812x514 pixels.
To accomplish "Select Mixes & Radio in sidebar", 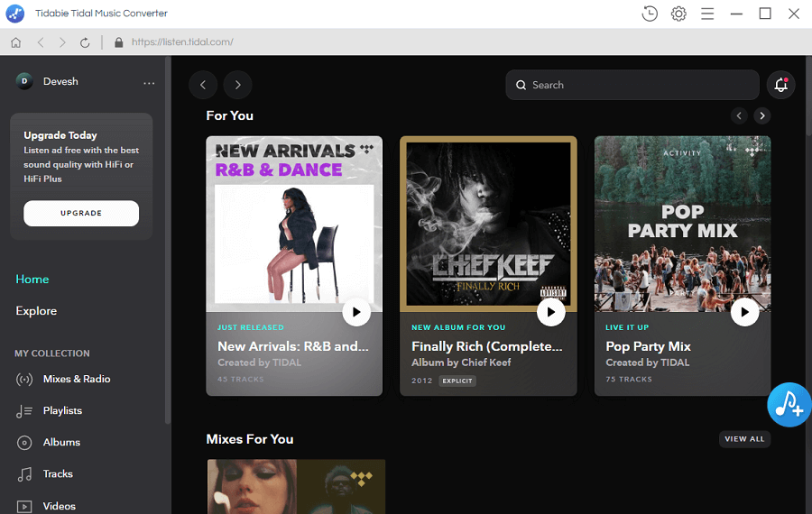I will coord(77,380).
